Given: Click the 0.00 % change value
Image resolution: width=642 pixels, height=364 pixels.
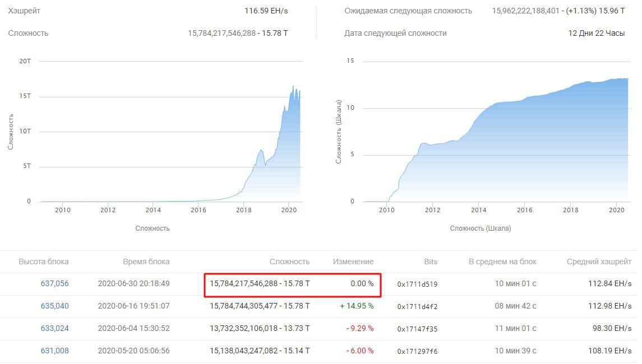Looking at the screenshot, I should coord(362,283).
